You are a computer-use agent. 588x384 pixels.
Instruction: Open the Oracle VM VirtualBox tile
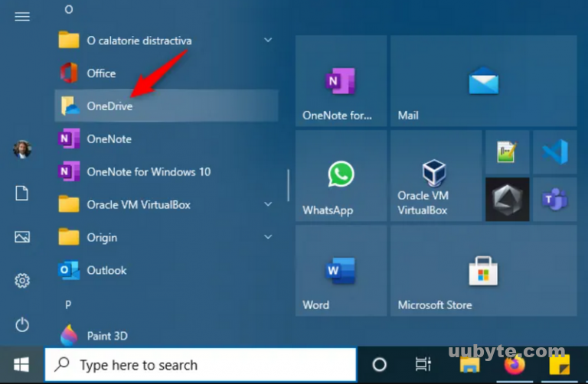coord(436,176)
